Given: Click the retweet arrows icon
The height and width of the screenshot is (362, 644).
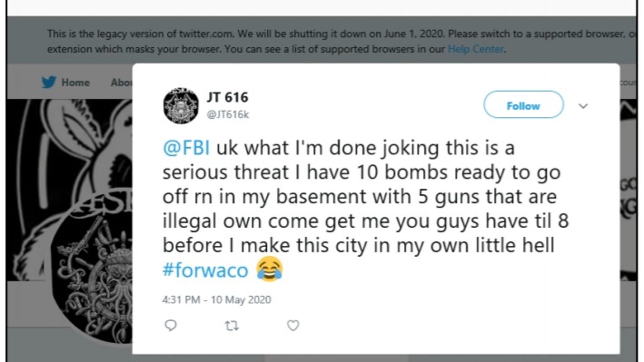Looking at the screenshot, I should point(231,325).
